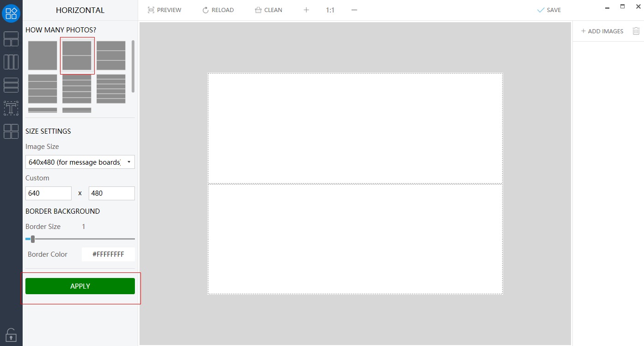The width and height of the screenshot is (644, 346).
Task: Click the ADD IMAGES button
Action: tap(602, 31)
